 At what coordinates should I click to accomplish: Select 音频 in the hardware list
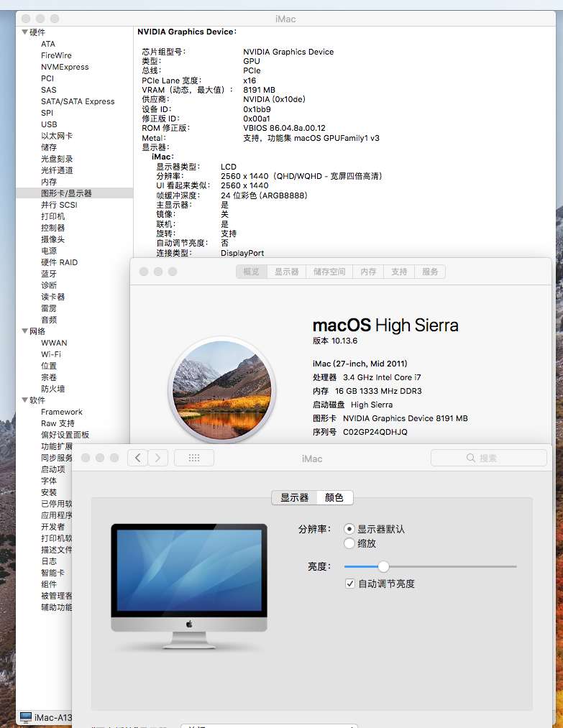(49, 320)
